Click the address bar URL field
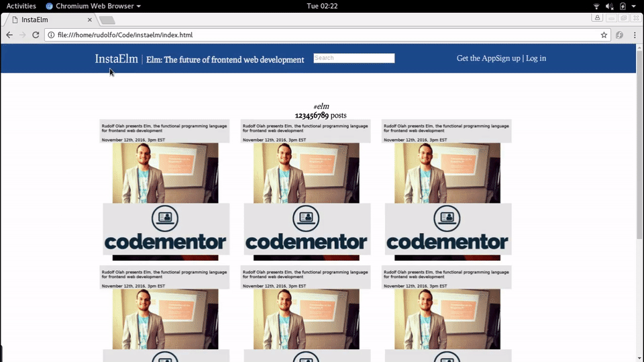The width and height of the screenshot is (644, 362). [x=327, y=35]
